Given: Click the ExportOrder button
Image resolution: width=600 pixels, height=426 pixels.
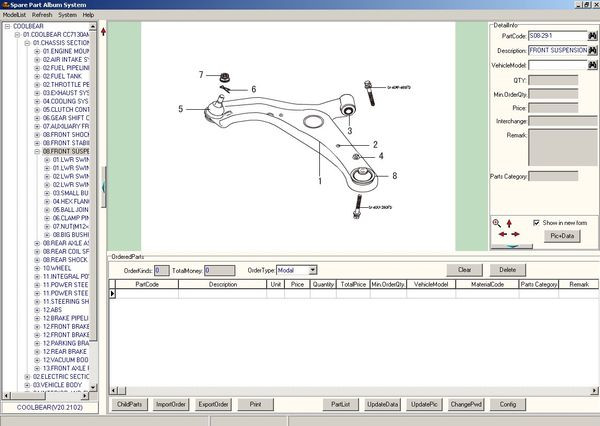Looking at the screenshot, I should tap(213, 404).
